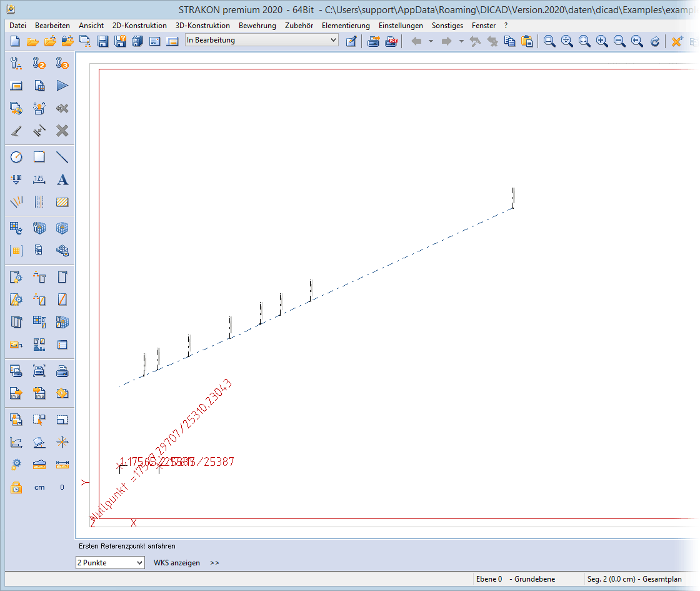Image resolution: width=700 pixels, height=591 pixels.
Task: Click the WKS anzeigen button
Action: click(x=177, y=563)
